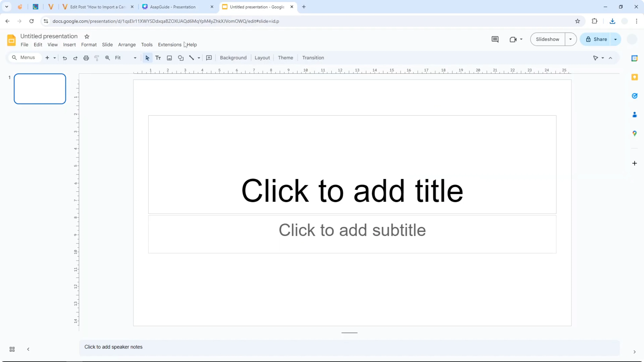Viewport: 644px width, 362px height.
Task: Open the tab search dropdown in browser
Action: click(x=7, y=7)
